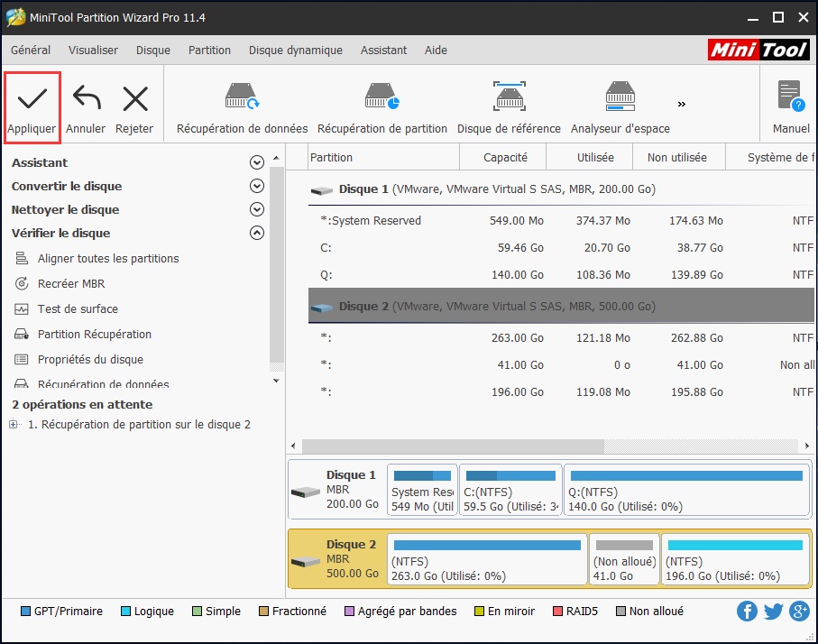The image size is (818, 644).
Task: Select Disque 2 header row in list
Action: (561, 307)
